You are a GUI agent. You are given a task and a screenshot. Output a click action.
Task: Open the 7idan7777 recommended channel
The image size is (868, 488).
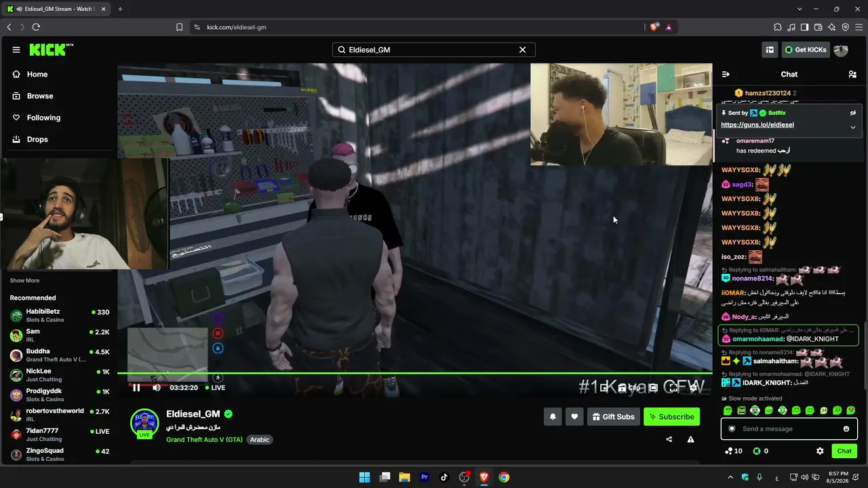[60, 434]
